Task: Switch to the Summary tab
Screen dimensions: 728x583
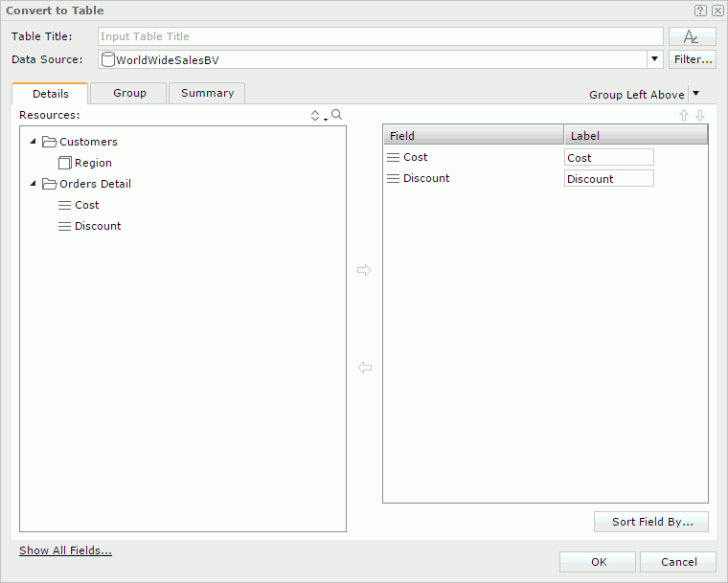Action: click(207, 93)
